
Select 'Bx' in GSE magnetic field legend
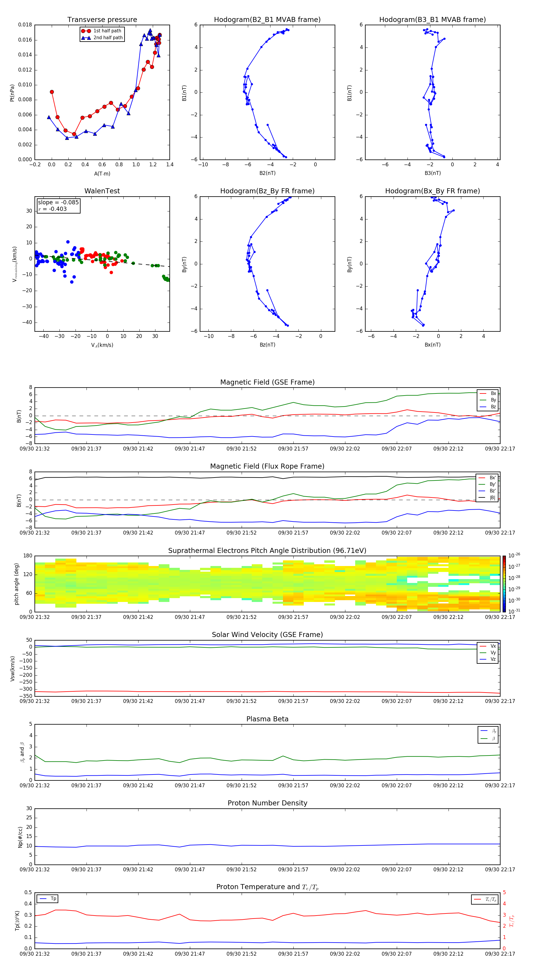[488, 393]
